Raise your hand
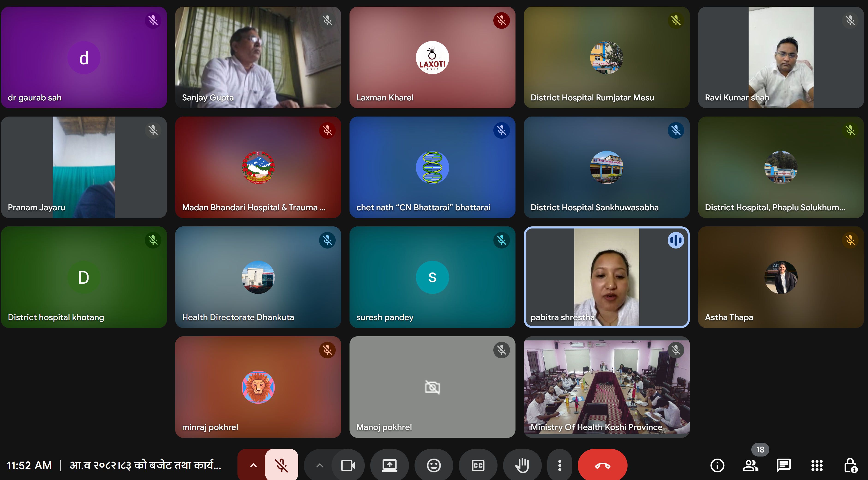The width and height of the screenshot is (868, 480). pos(522,465)
